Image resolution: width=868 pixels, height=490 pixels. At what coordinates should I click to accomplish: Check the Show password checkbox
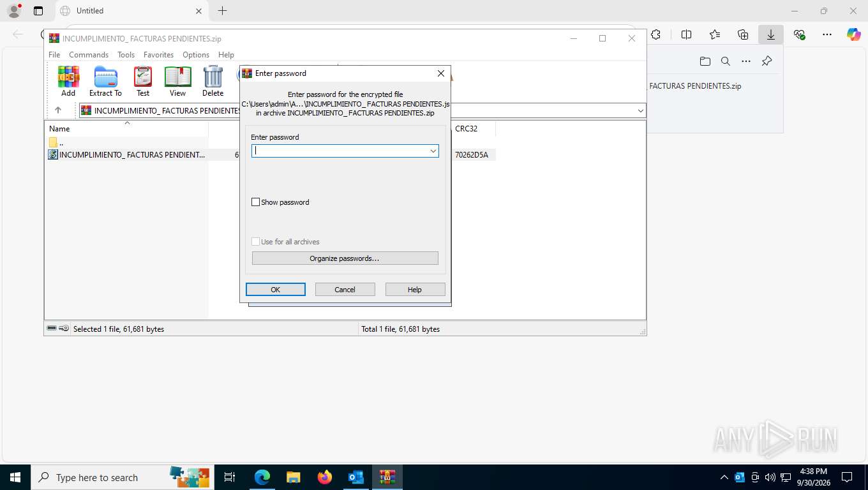pos(256,202)
